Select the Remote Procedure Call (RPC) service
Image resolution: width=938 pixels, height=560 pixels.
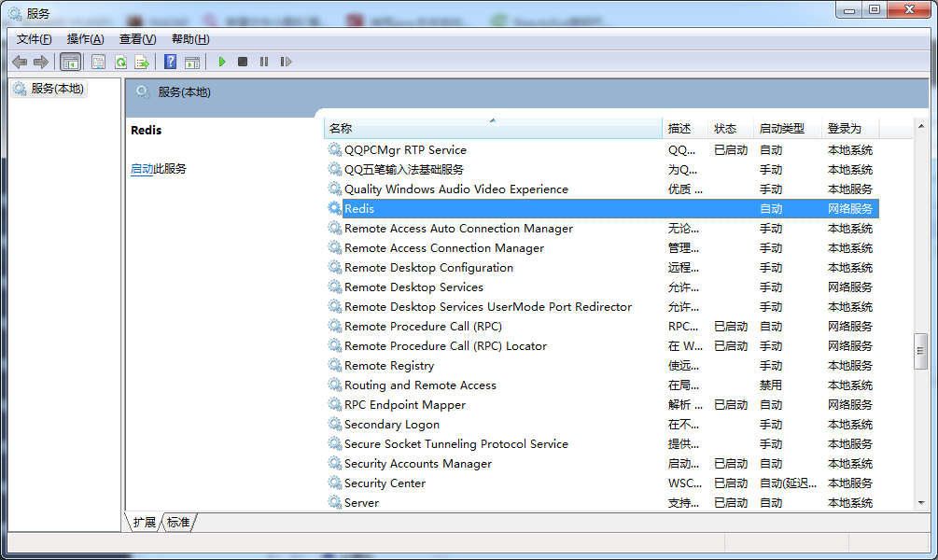pos(423,327)
